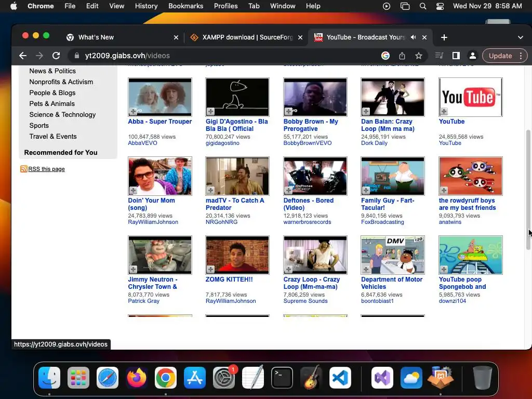Select the News & Politics category
The width and height of the screenshot is (532, 399).
click(x=52, y=71)
